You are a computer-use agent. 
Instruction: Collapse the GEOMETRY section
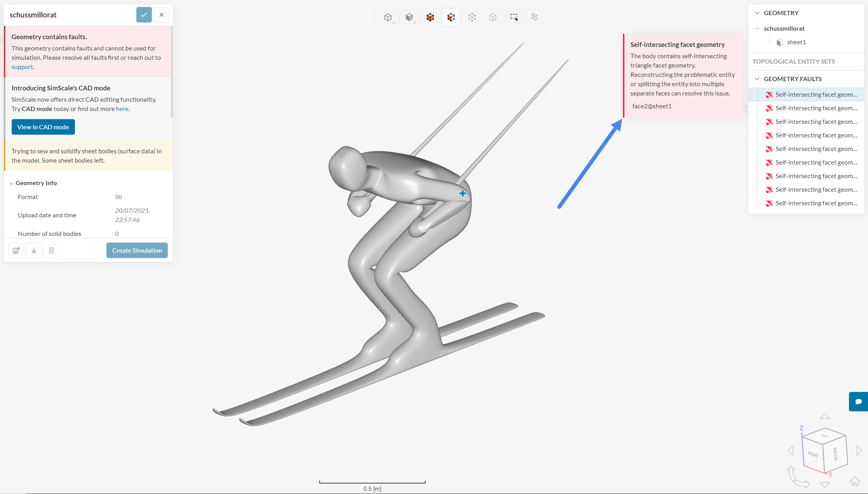[x=757, y=13]
